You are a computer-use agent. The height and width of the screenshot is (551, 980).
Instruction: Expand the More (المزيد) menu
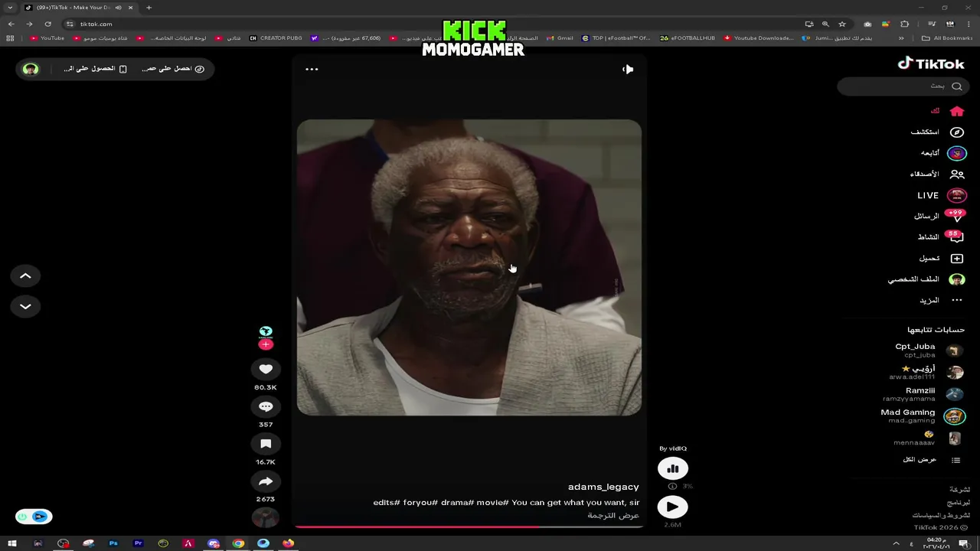point(941,300)
